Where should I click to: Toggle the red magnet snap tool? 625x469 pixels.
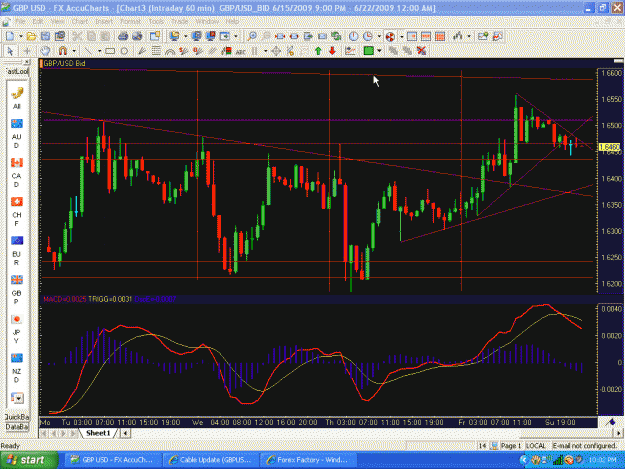(63, 51)
